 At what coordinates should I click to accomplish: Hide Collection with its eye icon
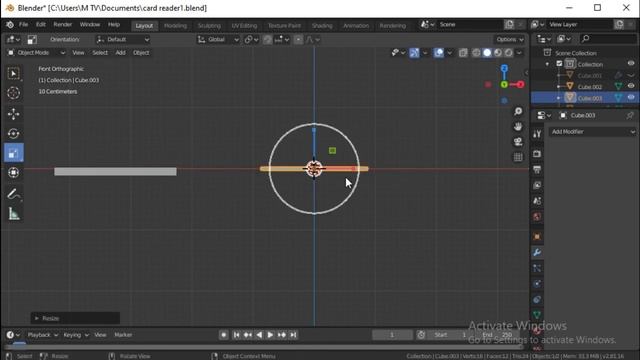pyautogui.click(x=631, y=64)
